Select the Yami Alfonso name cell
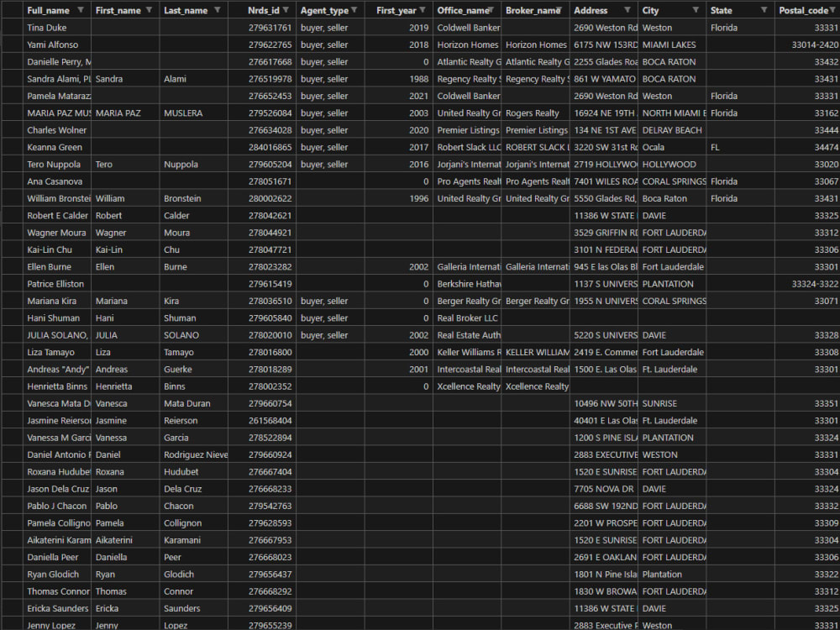 57,45
